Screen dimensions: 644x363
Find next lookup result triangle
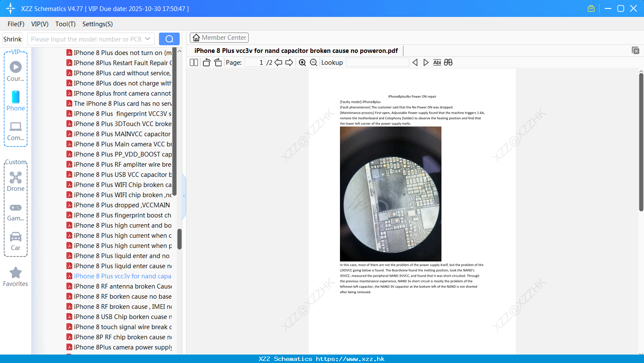pos(426,63)
